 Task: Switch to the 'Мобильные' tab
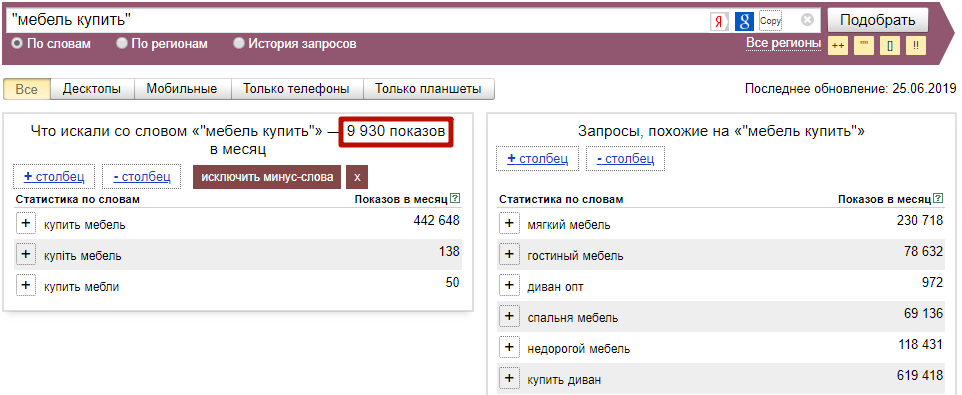coord(182,89)
